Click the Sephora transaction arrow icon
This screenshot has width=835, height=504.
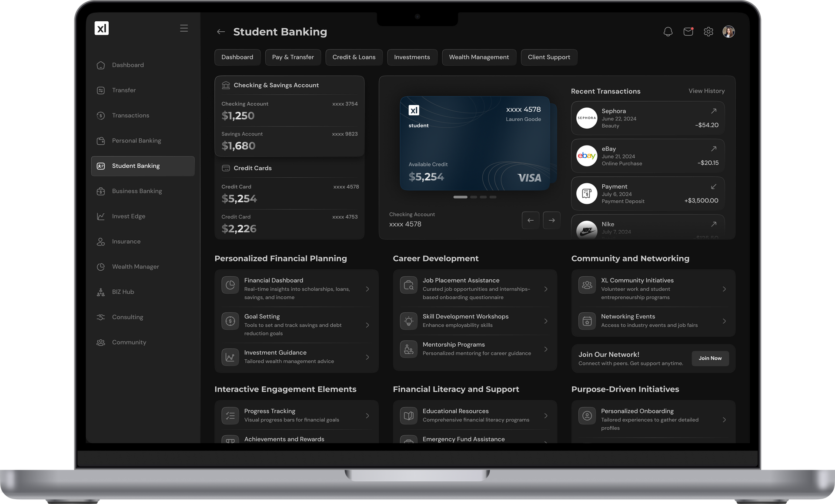pos(714,111)
